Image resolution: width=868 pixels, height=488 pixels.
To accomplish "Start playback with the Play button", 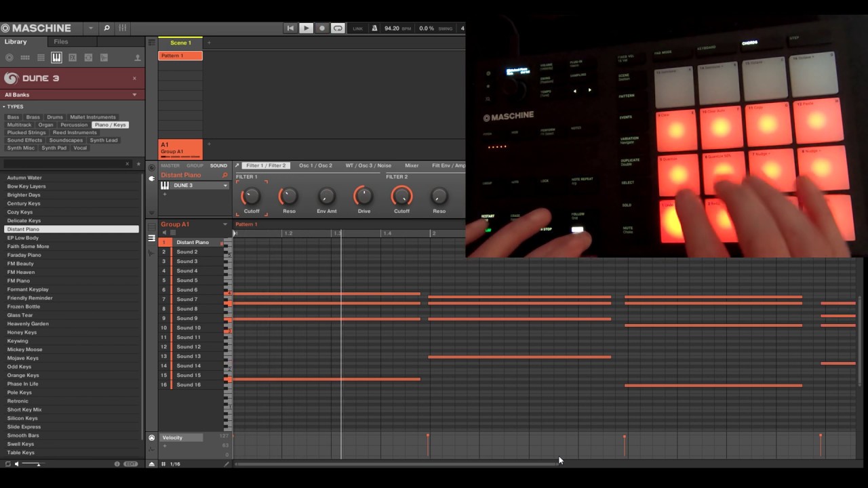I will pos(306,28).
